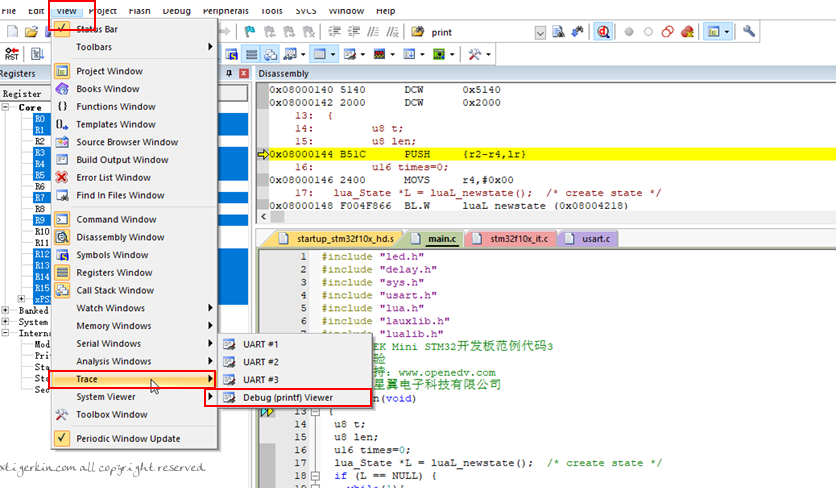Click the Bookmark flag toolbar icon

[250, 32]
